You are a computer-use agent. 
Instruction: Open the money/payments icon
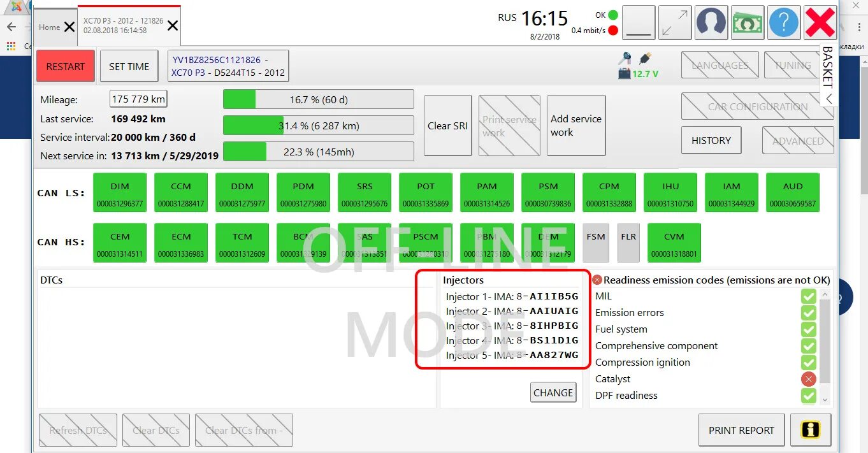748,22
